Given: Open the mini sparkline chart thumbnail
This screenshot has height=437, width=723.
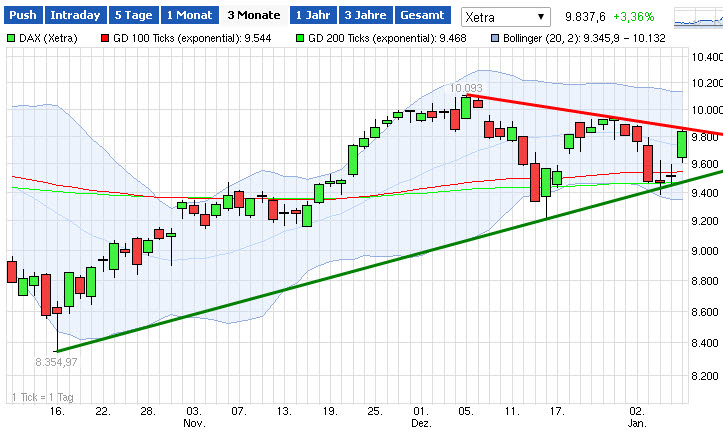Looking at the screenshot, I should point(697,17).
